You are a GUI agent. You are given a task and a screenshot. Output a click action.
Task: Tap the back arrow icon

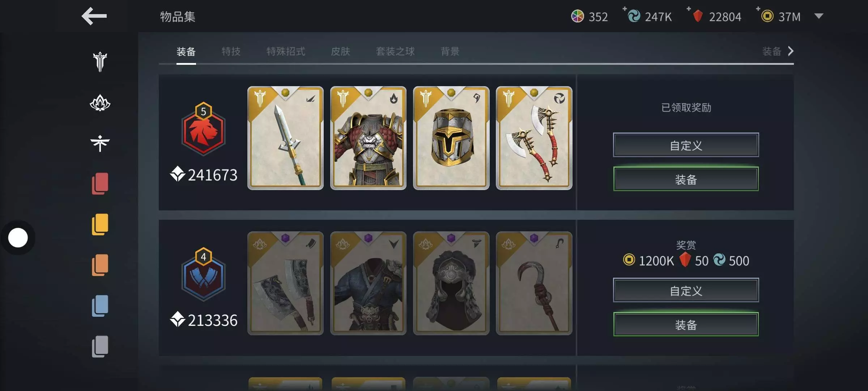pos(94,16)
